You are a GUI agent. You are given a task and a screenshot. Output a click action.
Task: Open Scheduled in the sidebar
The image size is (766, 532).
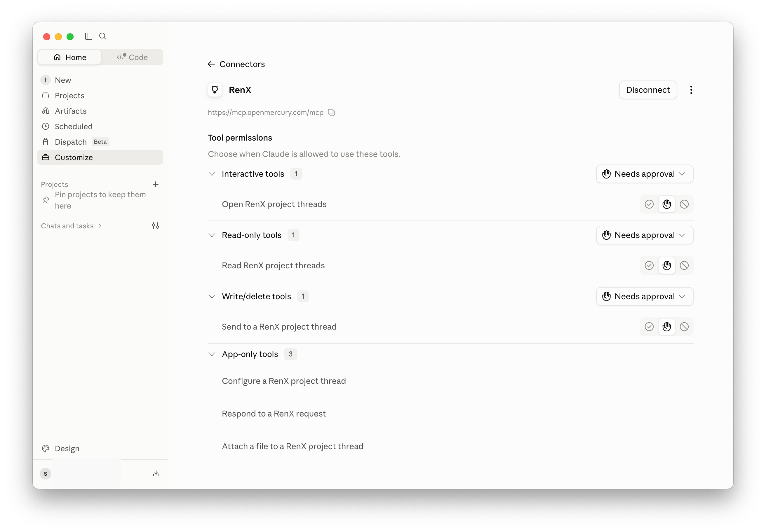click(100, 127)
